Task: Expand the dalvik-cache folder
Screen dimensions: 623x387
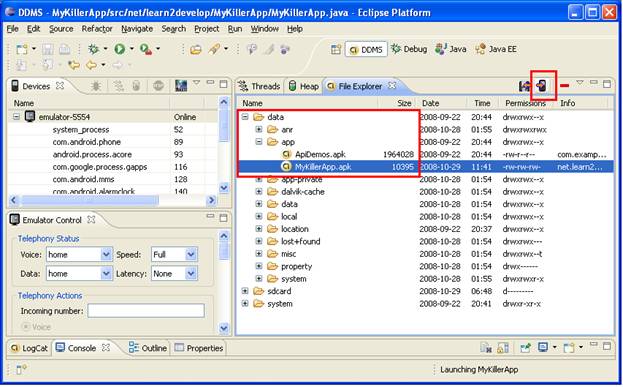Action: pyautogui.click(x=259, y=192)
